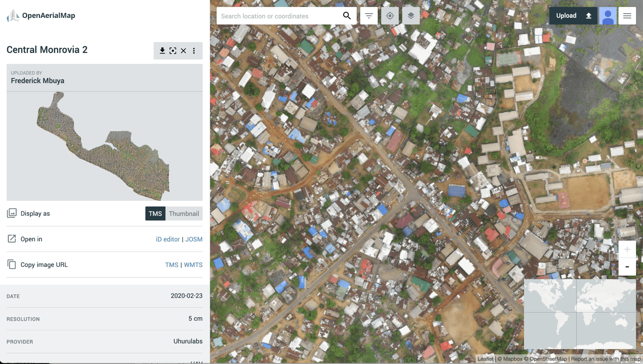
Task: Click the world overview minimap
Action: click(x=580, y=314)
